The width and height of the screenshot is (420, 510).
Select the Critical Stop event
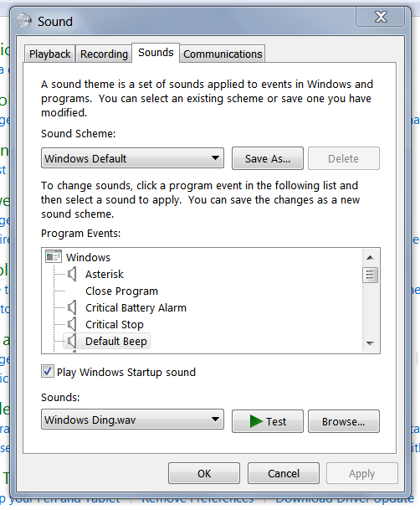pyautogui.click(x=115, y=324)
